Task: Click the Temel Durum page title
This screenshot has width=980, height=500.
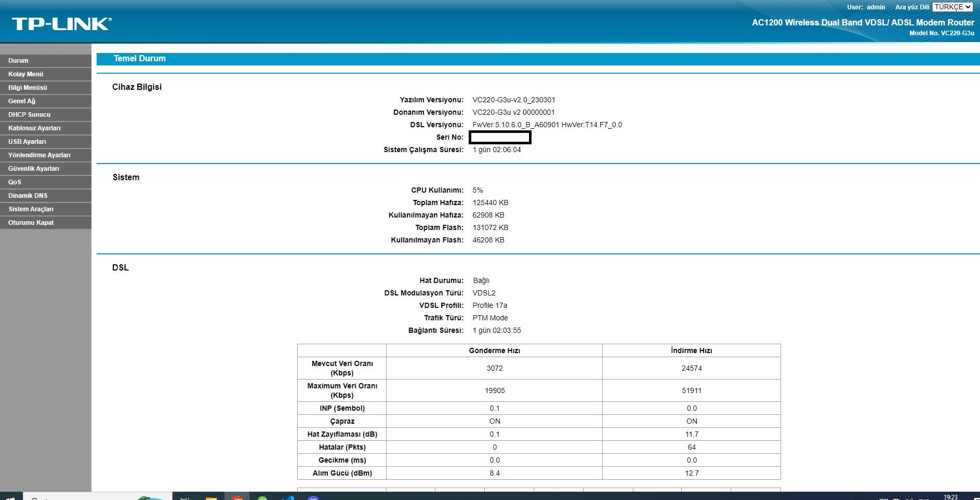Action: 140,59
